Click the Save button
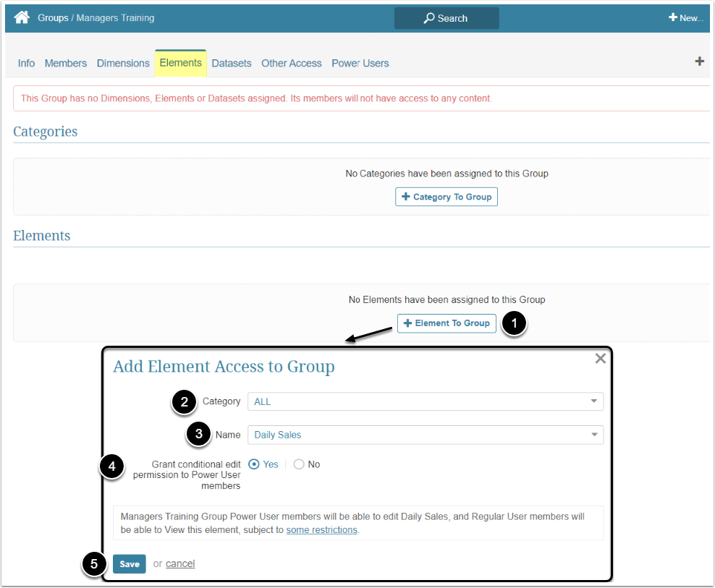The width and height of the screenshot is (715, 588). (x=130, y=564)
